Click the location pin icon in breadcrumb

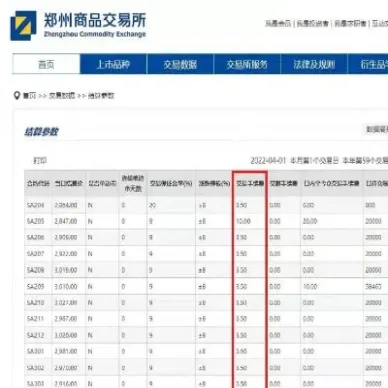[x=17, y=96]
